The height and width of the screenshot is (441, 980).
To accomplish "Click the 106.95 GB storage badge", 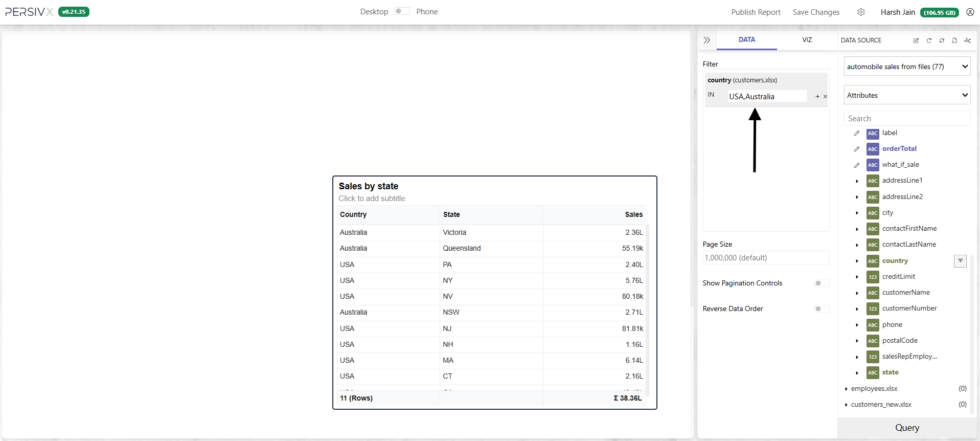I will point(940,12).
